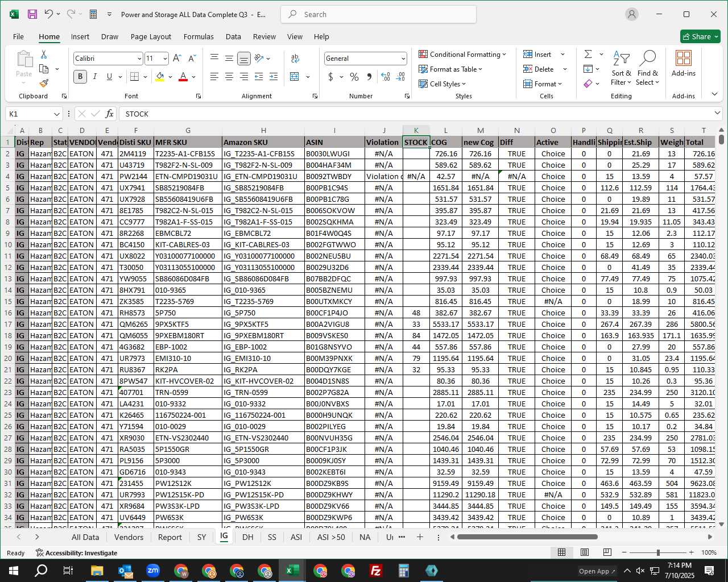Click the Format cells button
The image size is (728, 582).
click(543, 84)
